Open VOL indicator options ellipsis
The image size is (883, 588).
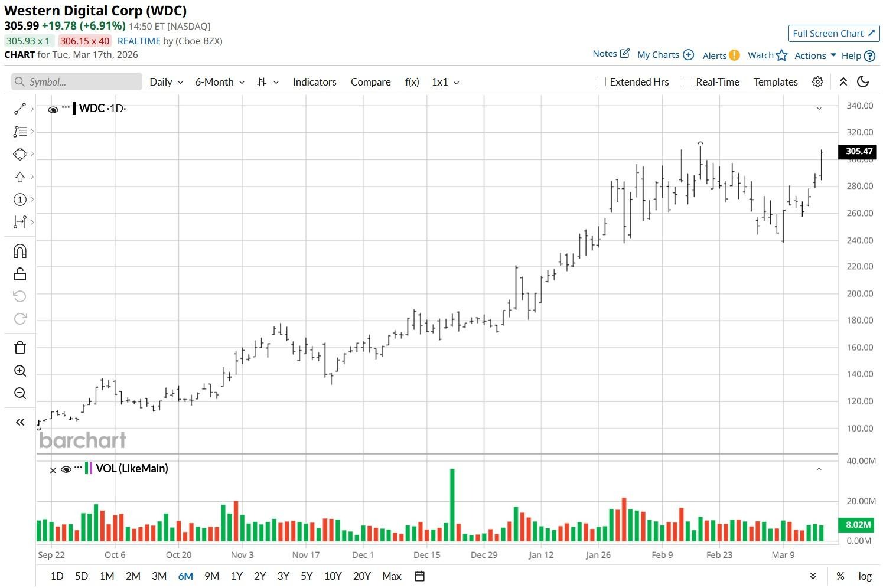tap(78, 467)
